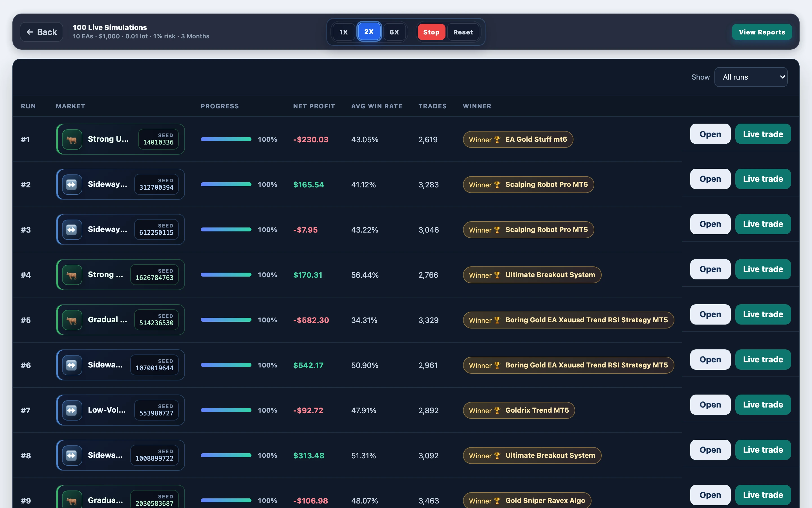Select the 2X speed option
Screen dimensions: 812x508
[x=369, y=32]
